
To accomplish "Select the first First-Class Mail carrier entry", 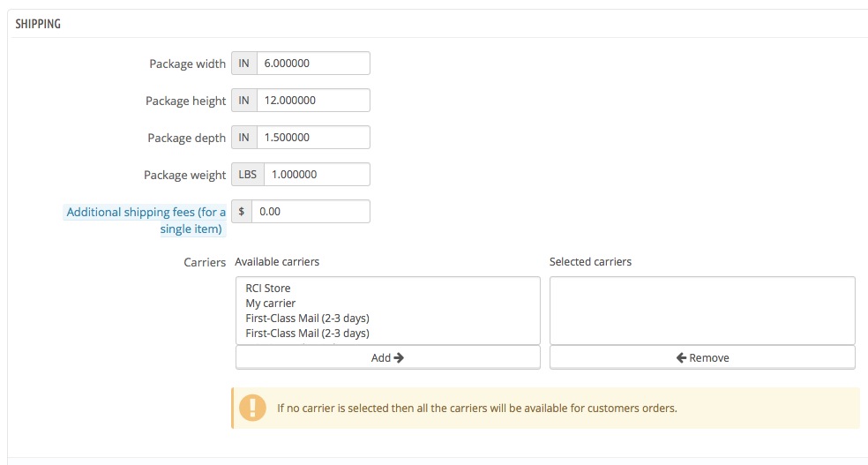I will coord(307,319).
